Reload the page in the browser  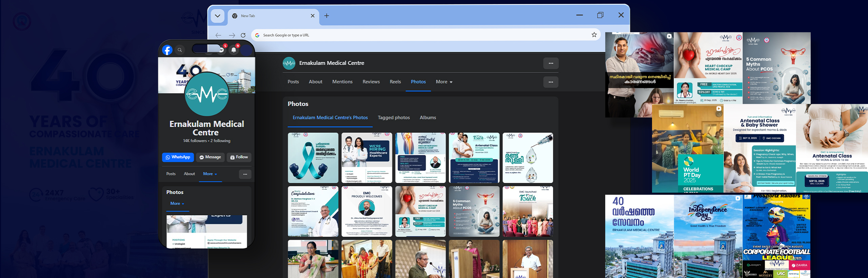243,35
